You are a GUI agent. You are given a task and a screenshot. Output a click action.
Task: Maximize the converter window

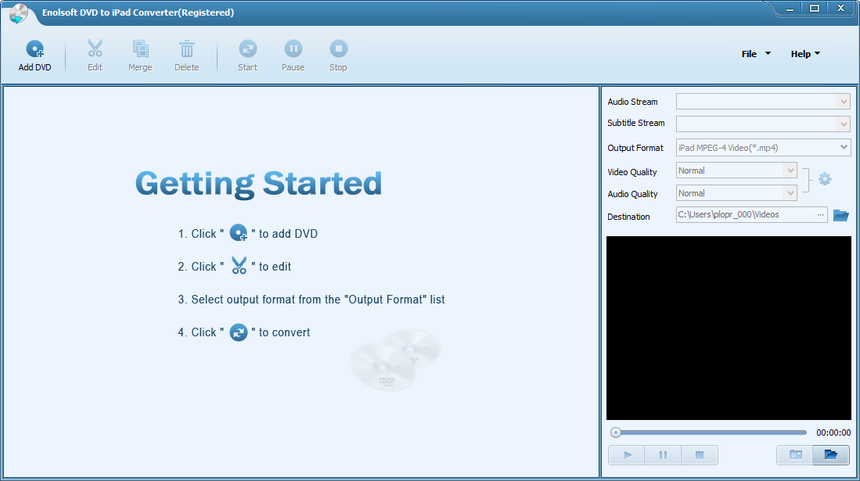814,9
